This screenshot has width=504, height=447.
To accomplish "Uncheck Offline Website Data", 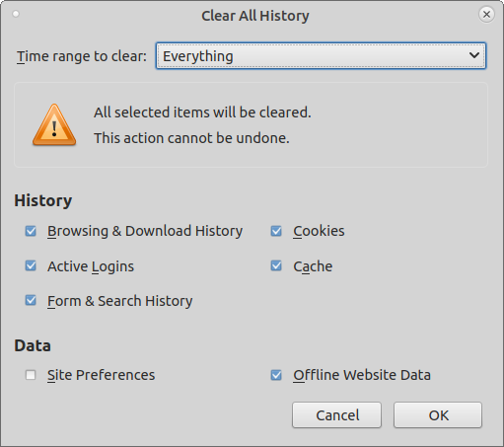I will (276, 375).
